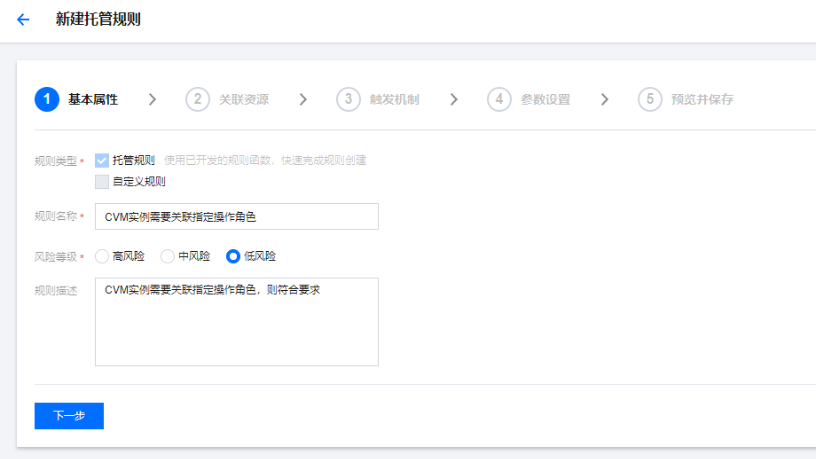Click the 新建托管规则 page title

click(x=98, y=19)
